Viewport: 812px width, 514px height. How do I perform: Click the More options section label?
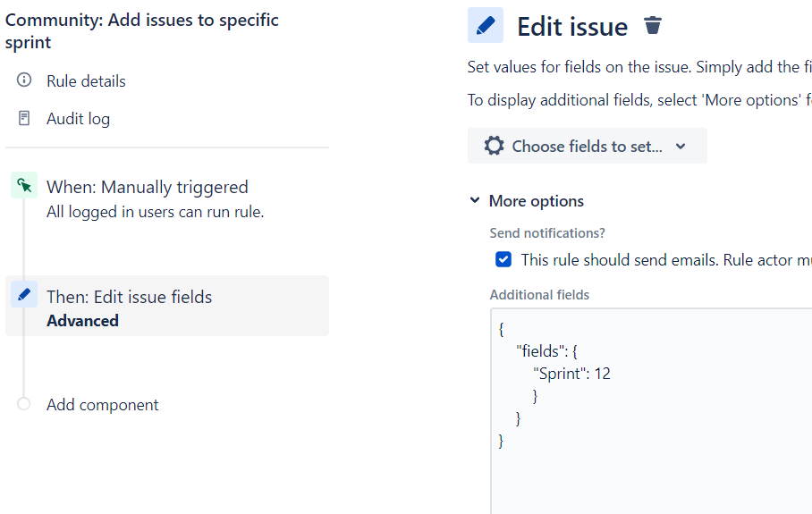click(x=536, y=201)
